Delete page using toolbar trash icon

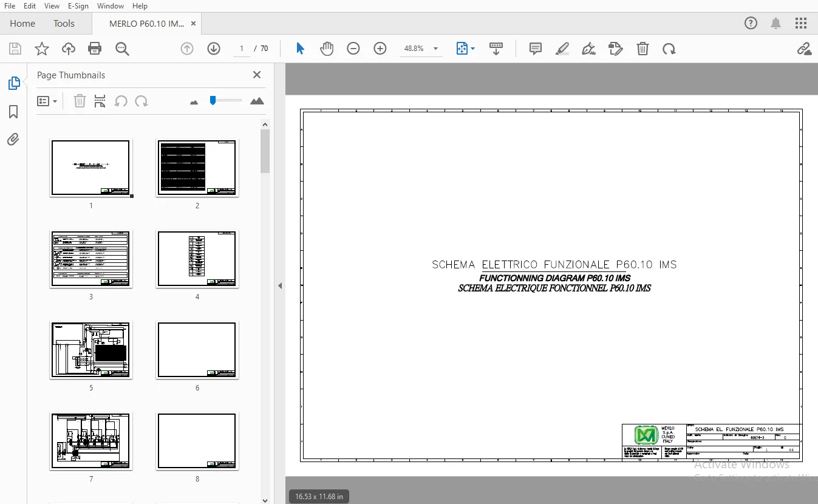tap(642, 49)
